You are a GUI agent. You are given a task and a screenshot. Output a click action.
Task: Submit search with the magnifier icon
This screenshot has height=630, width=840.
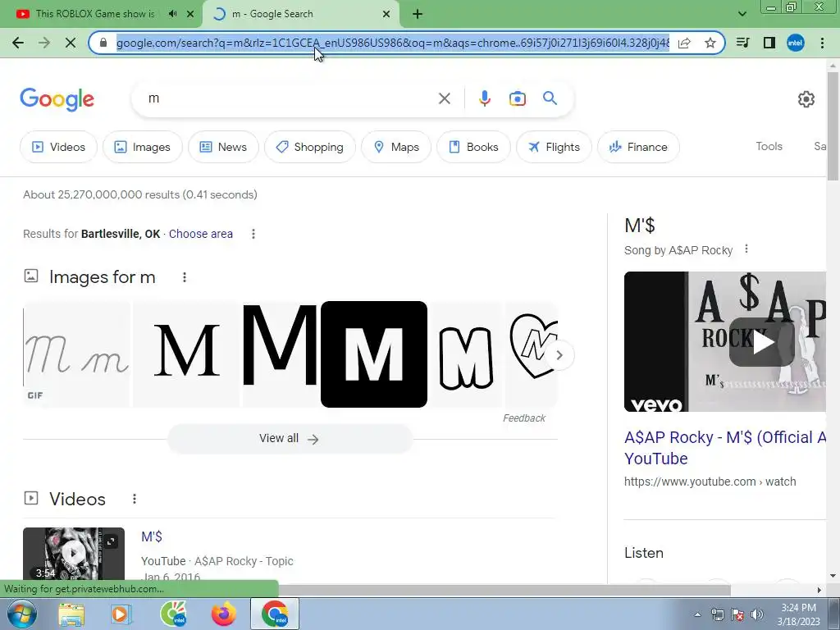pyautogui.click(x=550, y=98)
